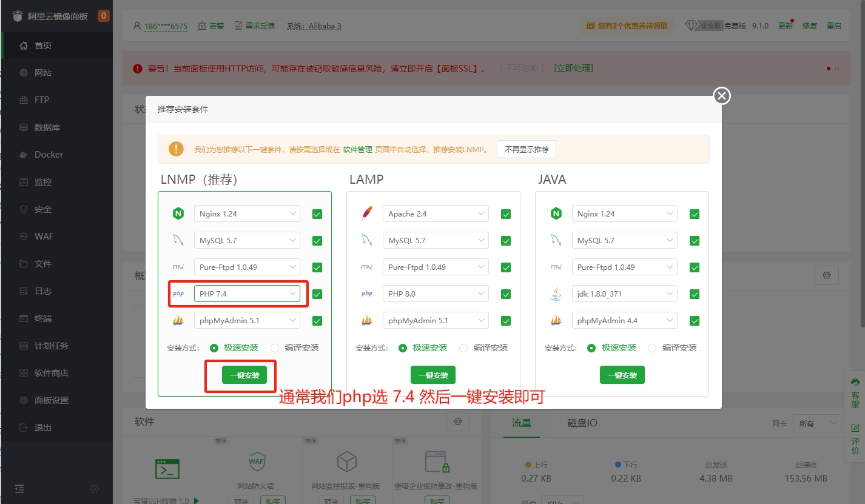Select 极速安装 radio in JAVA column
The image size is (865, 504).
592,348
